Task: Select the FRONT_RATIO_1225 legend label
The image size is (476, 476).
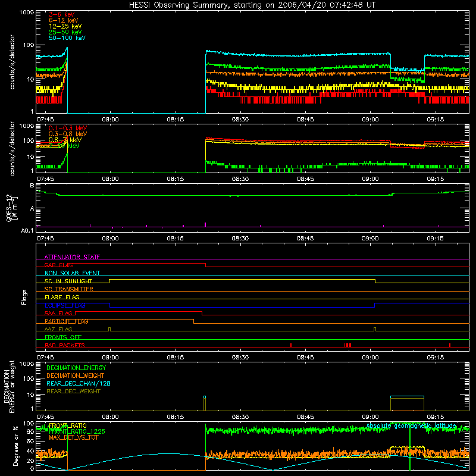Action: (77, 432)
